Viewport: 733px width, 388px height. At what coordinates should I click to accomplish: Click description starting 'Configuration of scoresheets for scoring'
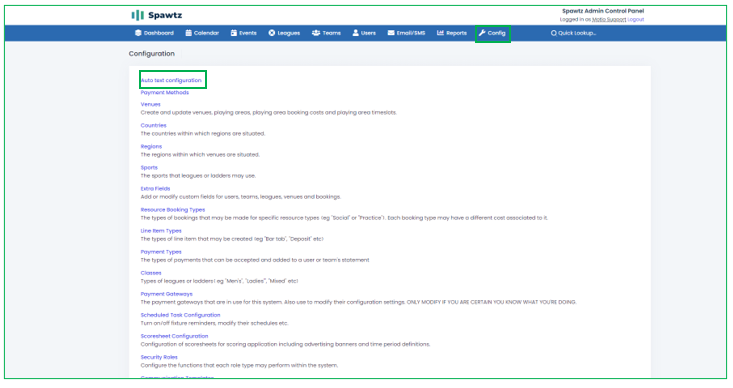(x=285, y=344)
